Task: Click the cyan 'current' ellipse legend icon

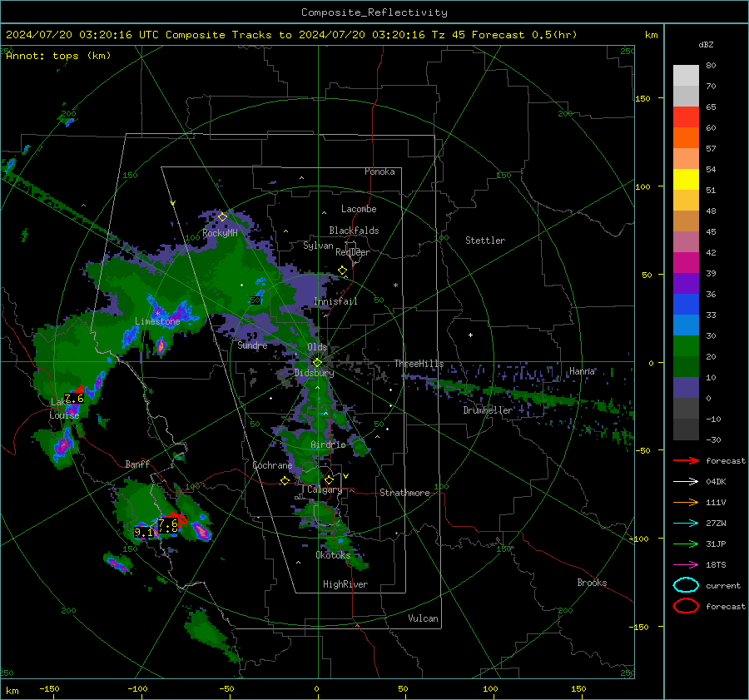Action: tap(686, 585)
